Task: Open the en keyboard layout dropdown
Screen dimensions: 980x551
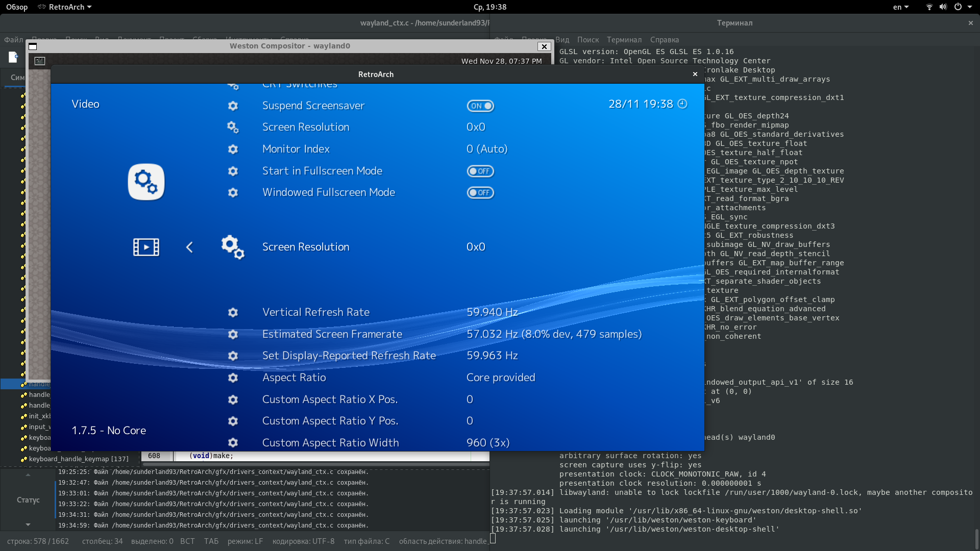Action: [x=901, y=7]
